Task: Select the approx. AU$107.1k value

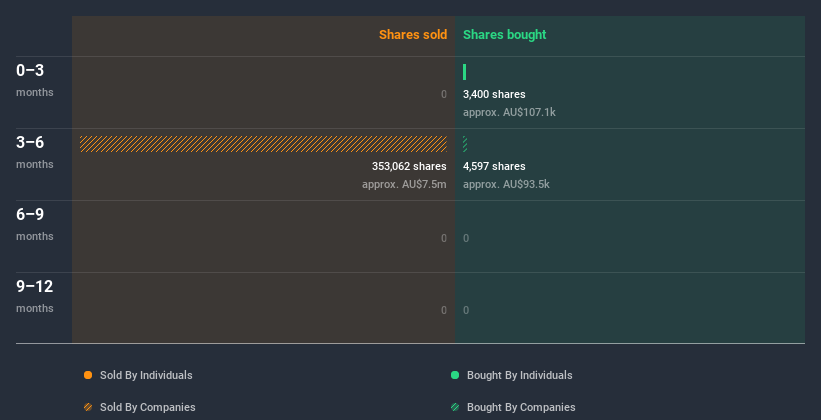Action: 509,112
